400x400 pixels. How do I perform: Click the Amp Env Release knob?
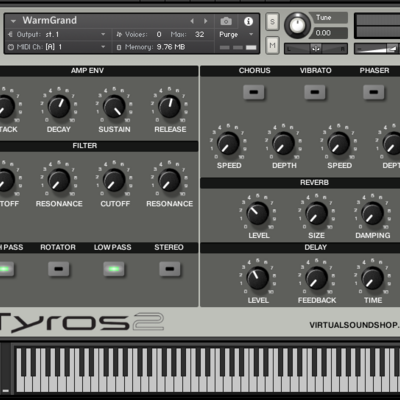[x=169, y=106]
